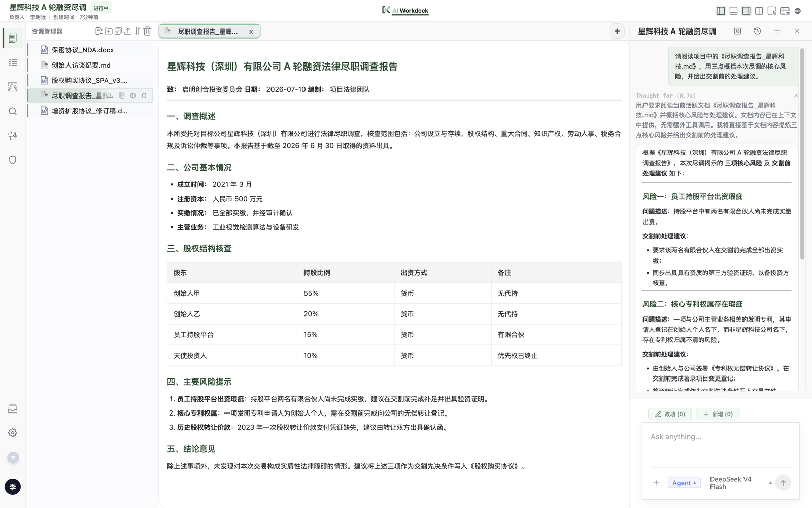The image size is (812, 508).
Task: Click the AI Workdeck logo
Action: [x=405, y=10]
